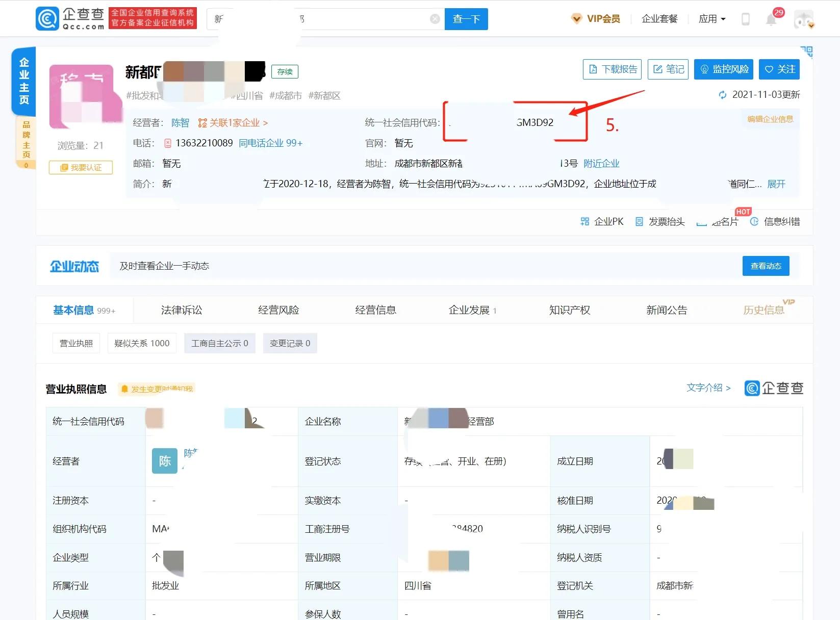Open the notification bell showing 29 alerts
The height and width of the screenshot is (620, 840).
(x=772, y=19)
